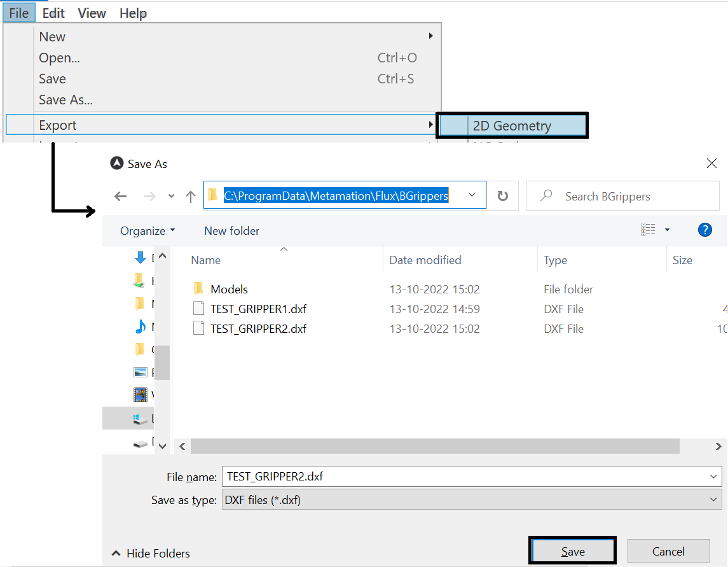Expand the address bar path dropdown
The width and height of the screenshot is (728, 567).
pos(472,196)
